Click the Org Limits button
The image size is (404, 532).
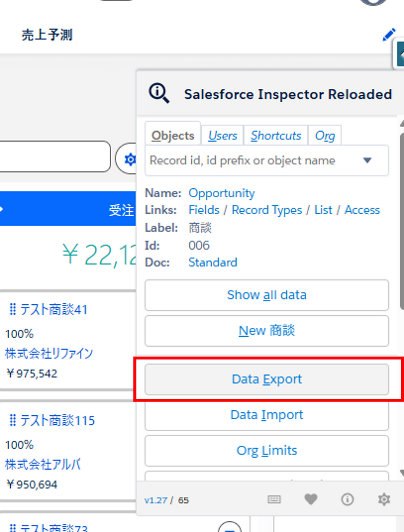(x=267, y=450)
